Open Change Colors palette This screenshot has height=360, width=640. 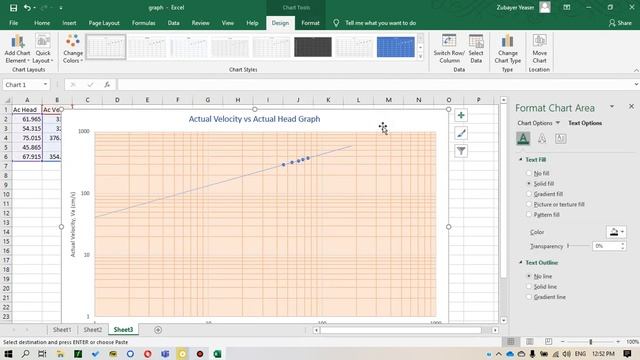(x=73, y=49)
